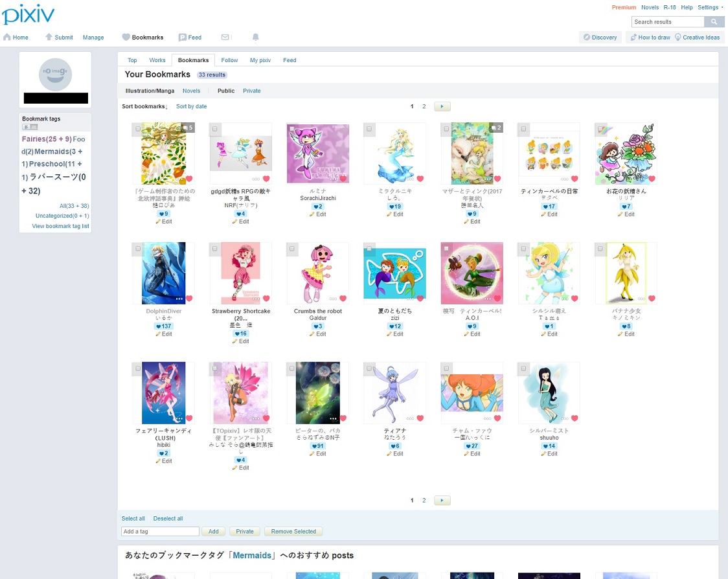Open View bookmark tag list link
Viewport: 728px width, 579px height.
[60, 226]
